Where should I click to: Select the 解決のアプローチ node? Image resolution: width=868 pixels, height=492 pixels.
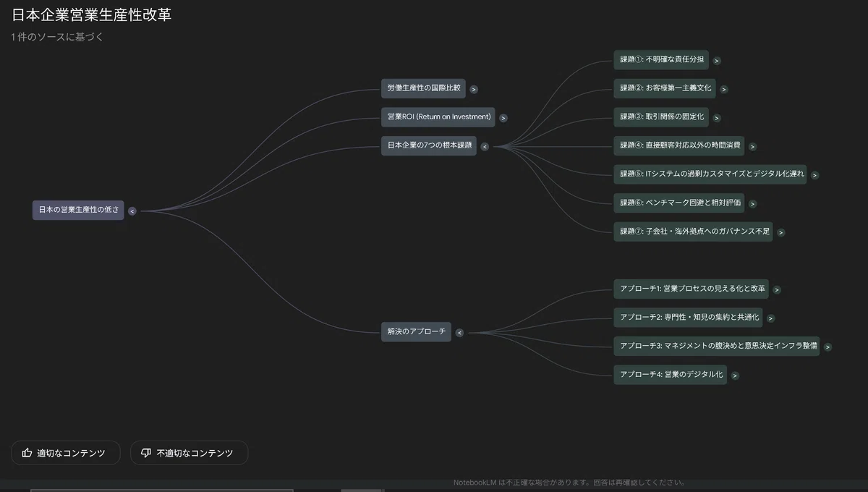(417, 332)
